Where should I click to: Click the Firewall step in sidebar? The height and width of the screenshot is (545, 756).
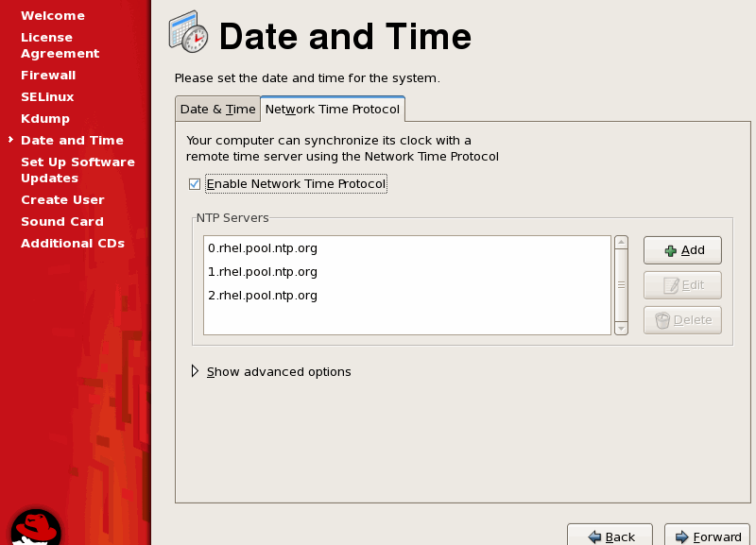tap(48, 76)
